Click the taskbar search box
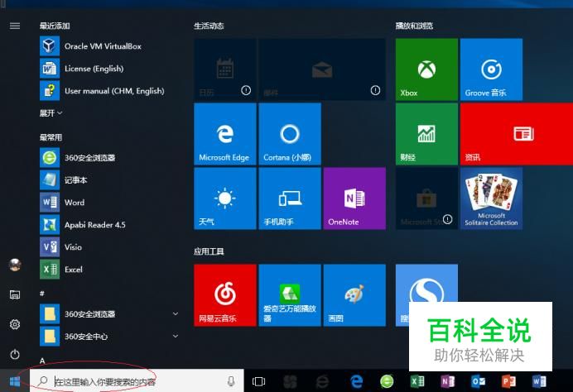This screenshot has width=573, height=392. (x=137, y=382)
